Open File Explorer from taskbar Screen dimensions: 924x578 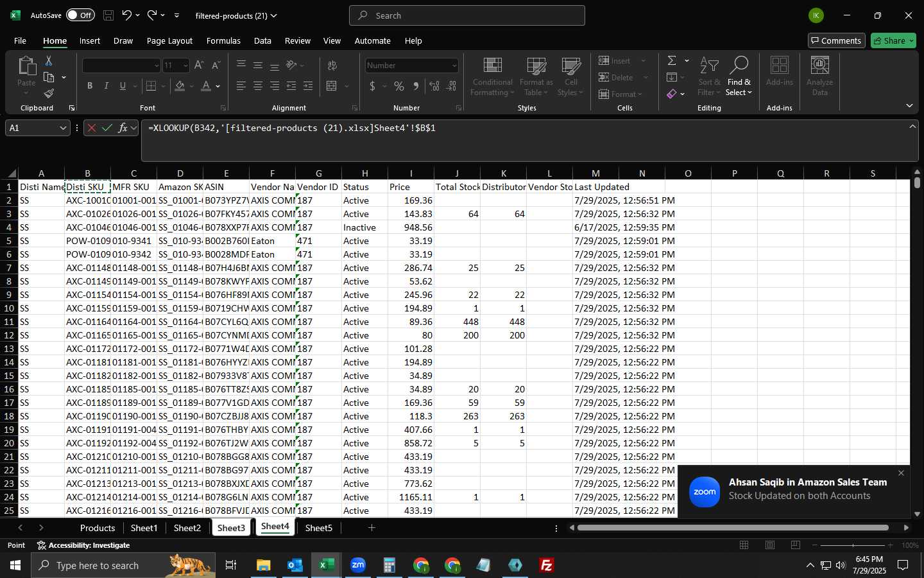tap(263, 565)
